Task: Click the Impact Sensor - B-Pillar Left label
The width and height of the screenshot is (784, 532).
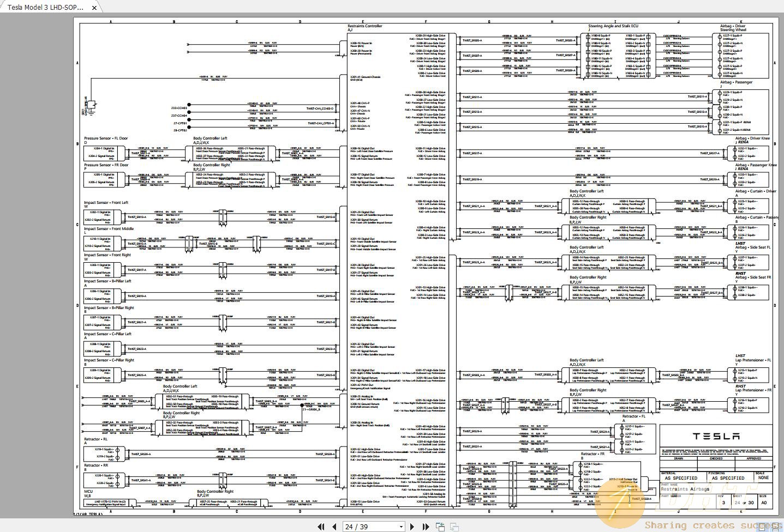Action: (107, 281)
